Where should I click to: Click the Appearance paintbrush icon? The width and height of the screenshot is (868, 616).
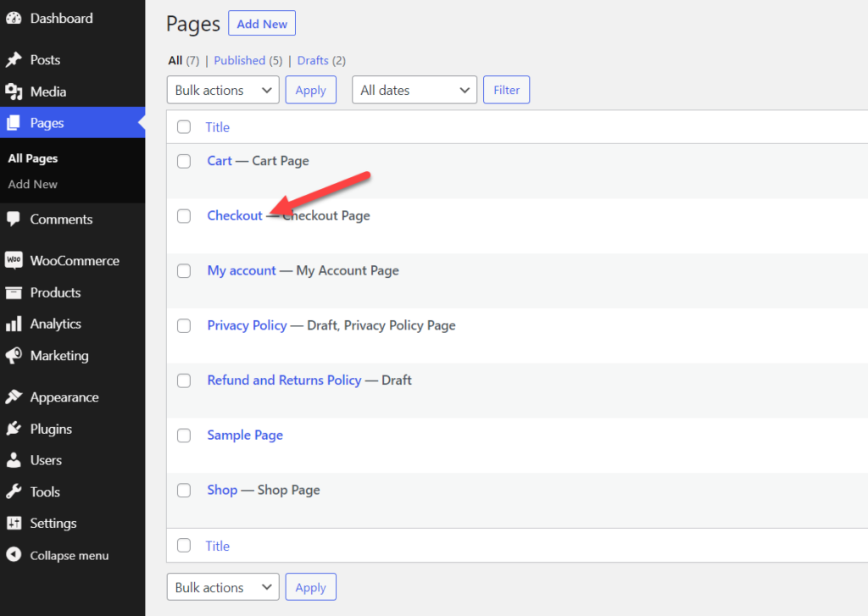pyautogui.click(x=14, y=397)
